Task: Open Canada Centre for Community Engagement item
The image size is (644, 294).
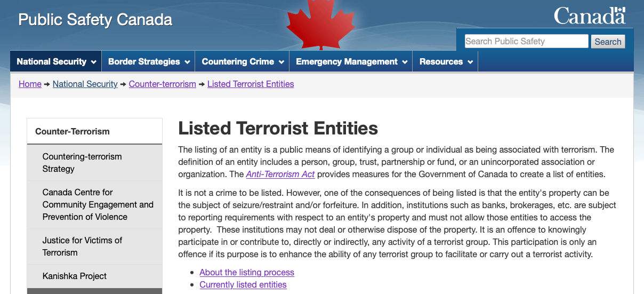Action: point(94,204)
